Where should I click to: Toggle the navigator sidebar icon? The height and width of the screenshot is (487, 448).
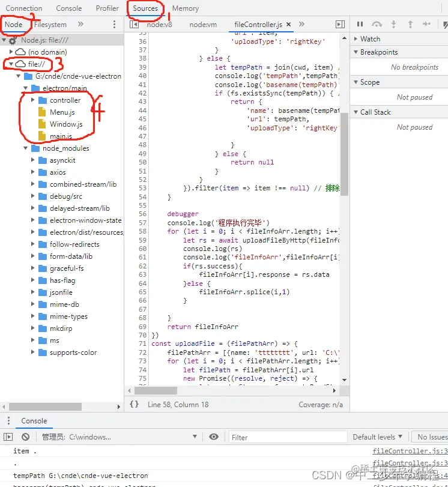coord(134,24)
